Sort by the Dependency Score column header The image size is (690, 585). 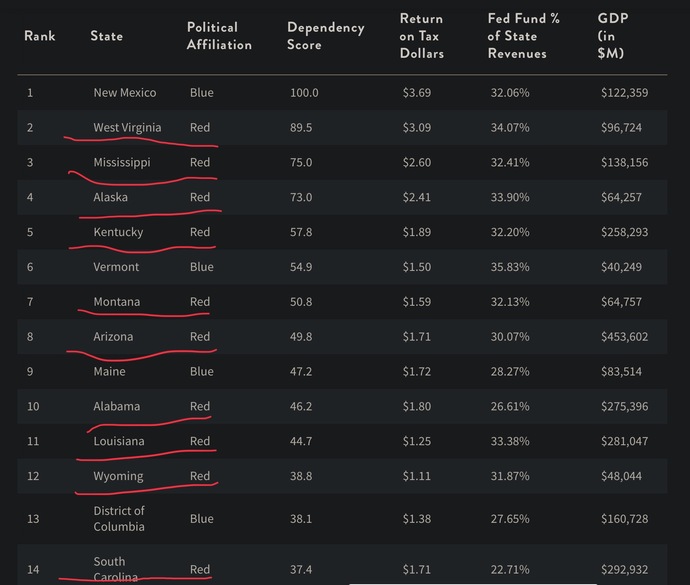[326, 36]
